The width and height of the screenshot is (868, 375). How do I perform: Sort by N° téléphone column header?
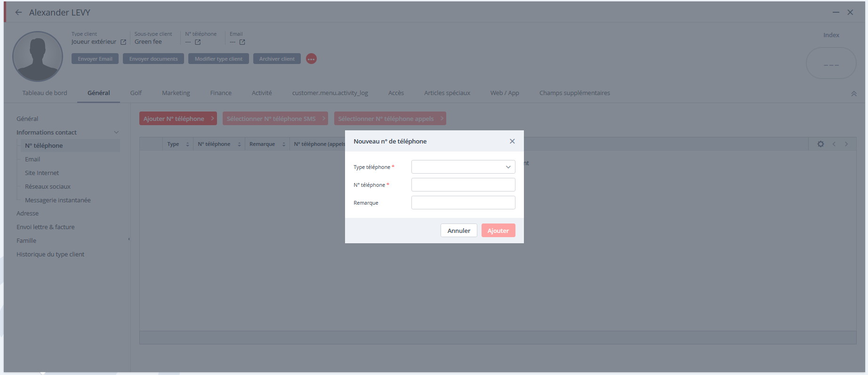click(x=219, y=144)
